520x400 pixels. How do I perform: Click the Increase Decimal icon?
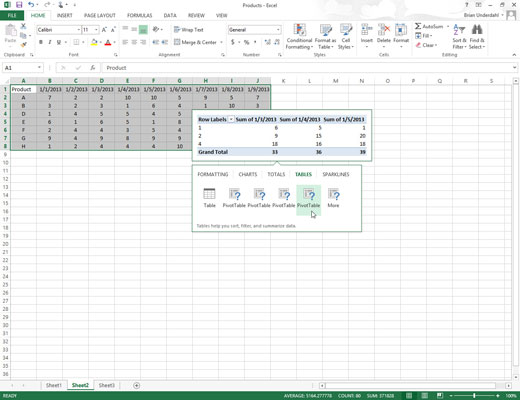(x=267, y=42)
